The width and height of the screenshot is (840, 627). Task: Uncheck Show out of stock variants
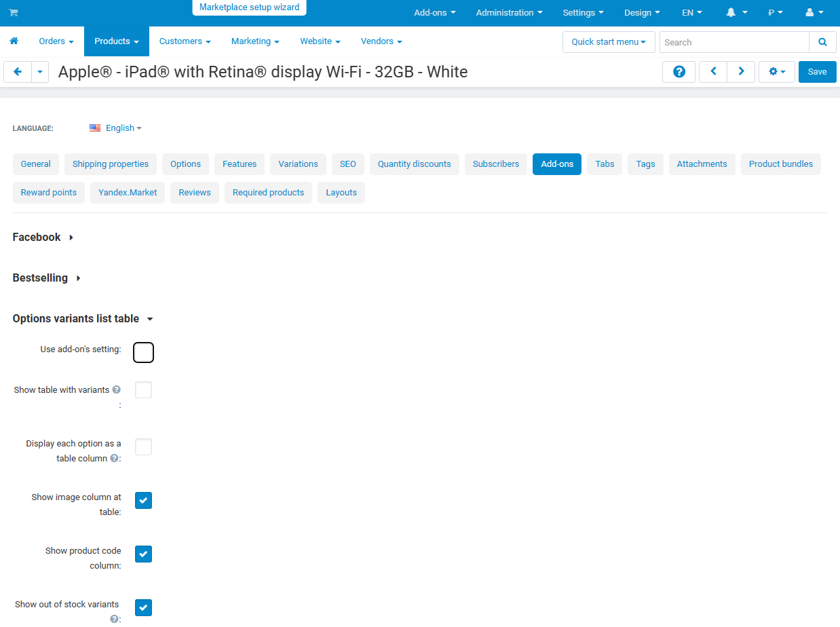[143, 608]
